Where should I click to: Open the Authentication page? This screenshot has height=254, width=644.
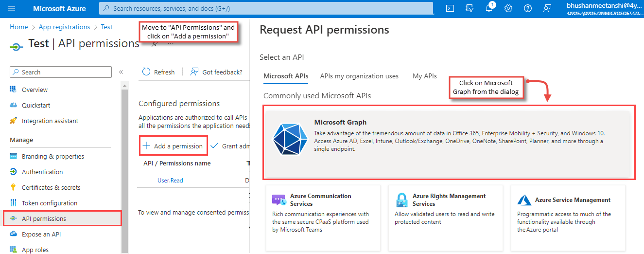click(42, 172)
